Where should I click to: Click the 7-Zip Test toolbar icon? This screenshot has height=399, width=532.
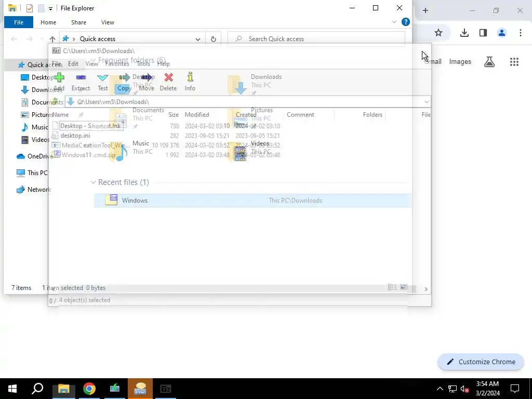point(102,82)
